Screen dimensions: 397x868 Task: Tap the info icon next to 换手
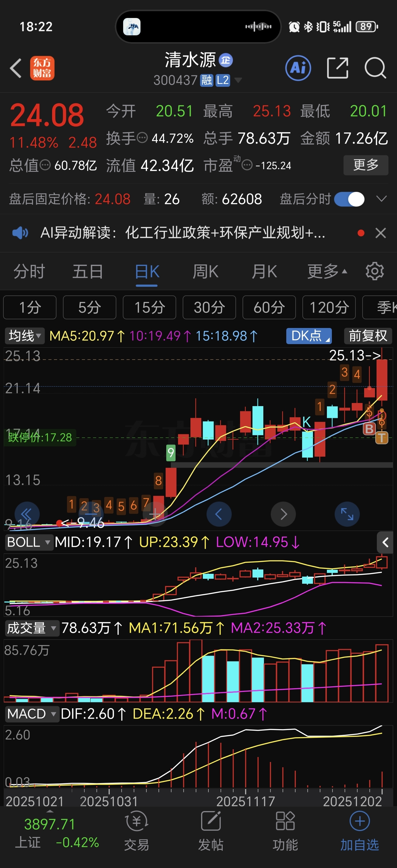[143, 138]
